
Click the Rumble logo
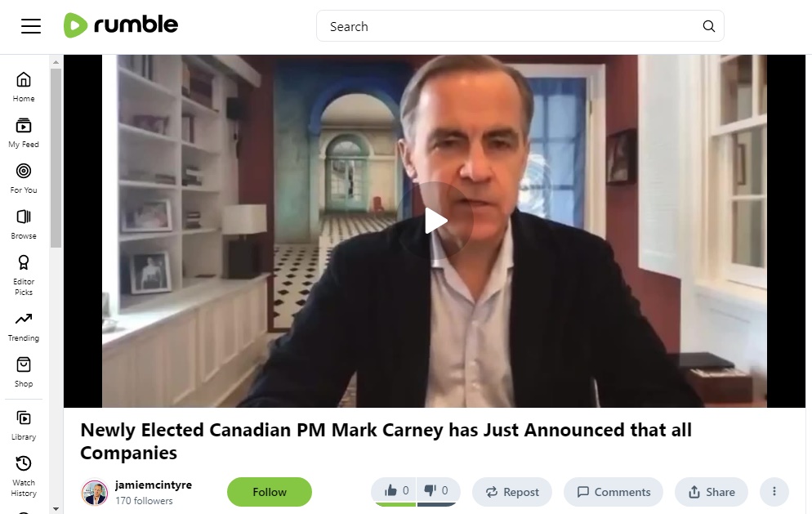coord(121,25)
